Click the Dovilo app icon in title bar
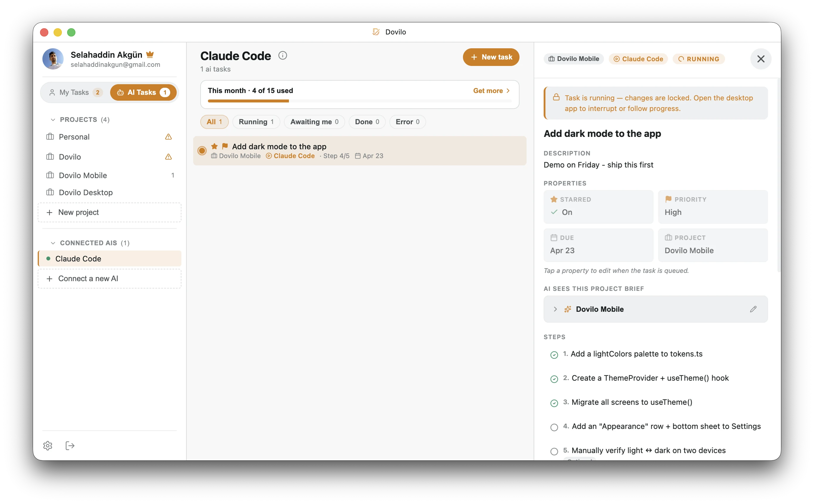The image size is (814, 504). coord(376,32)
